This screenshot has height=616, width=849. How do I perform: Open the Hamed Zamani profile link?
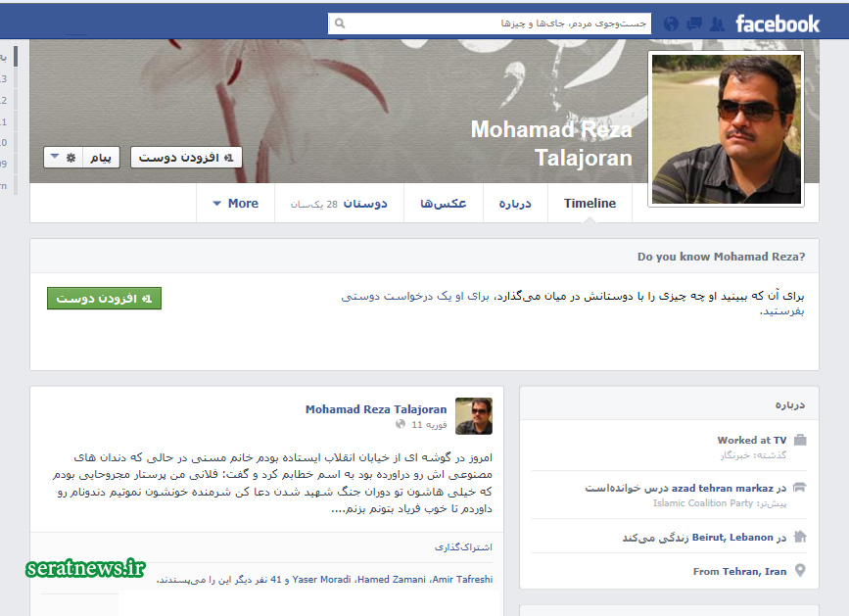click(392, 579)
